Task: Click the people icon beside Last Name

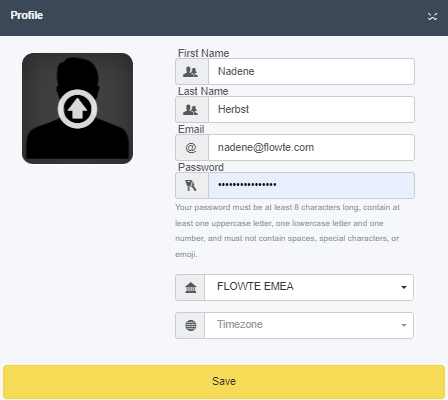Action: 191,109
